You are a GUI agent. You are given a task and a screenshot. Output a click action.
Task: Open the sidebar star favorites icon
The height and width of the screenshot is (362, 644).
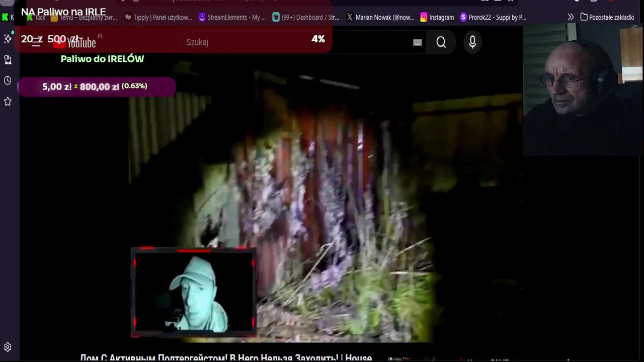point(8,102)
